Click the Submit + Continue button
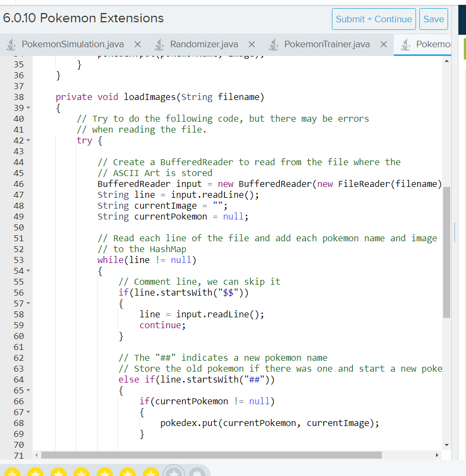Image resolution: width=466 pixels, height=476 pixels. point(374,18)
